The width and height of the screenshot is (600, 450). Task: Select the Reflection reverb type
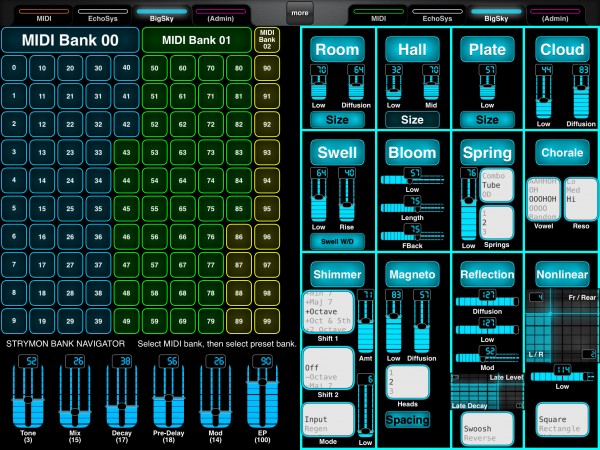[487, 274]
